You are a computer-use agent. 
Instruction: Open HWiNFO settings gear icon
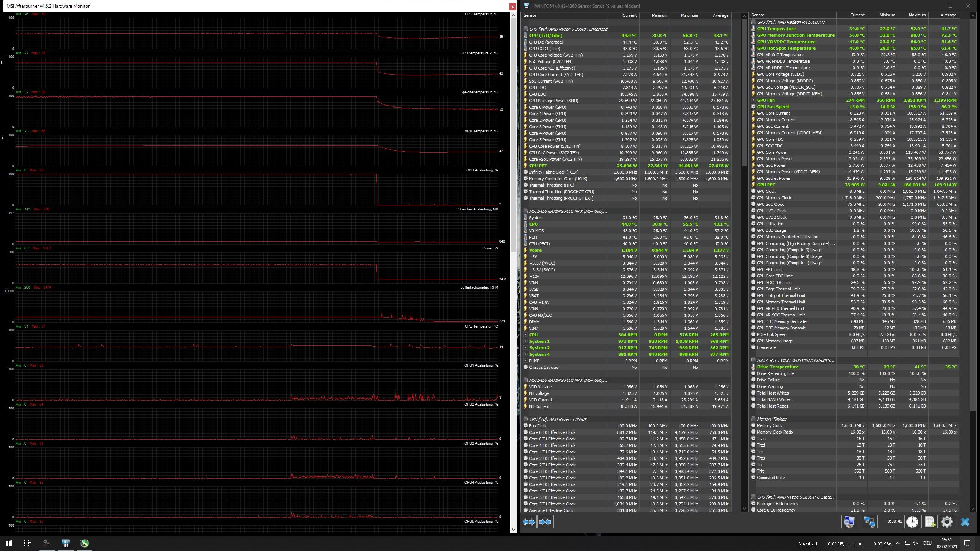947,522
